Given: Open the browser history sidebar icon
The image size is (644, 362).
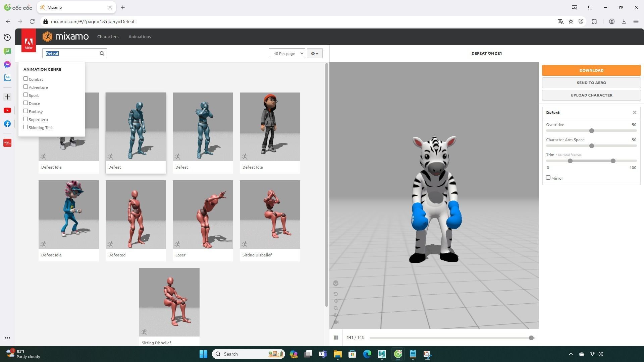Looking at the screenshot, I should 7,38.
